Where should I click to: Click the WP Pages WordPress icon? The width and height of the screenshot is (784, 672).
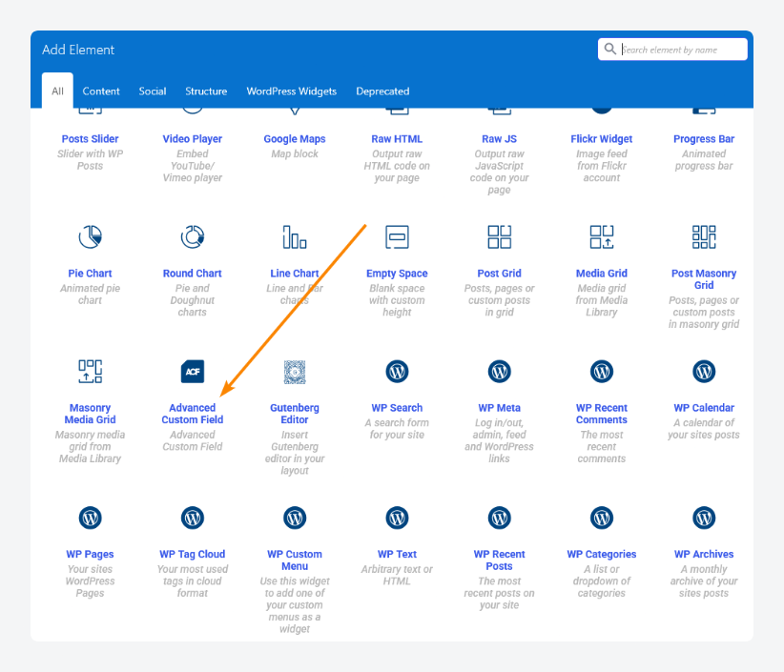(x=90, y=518)
